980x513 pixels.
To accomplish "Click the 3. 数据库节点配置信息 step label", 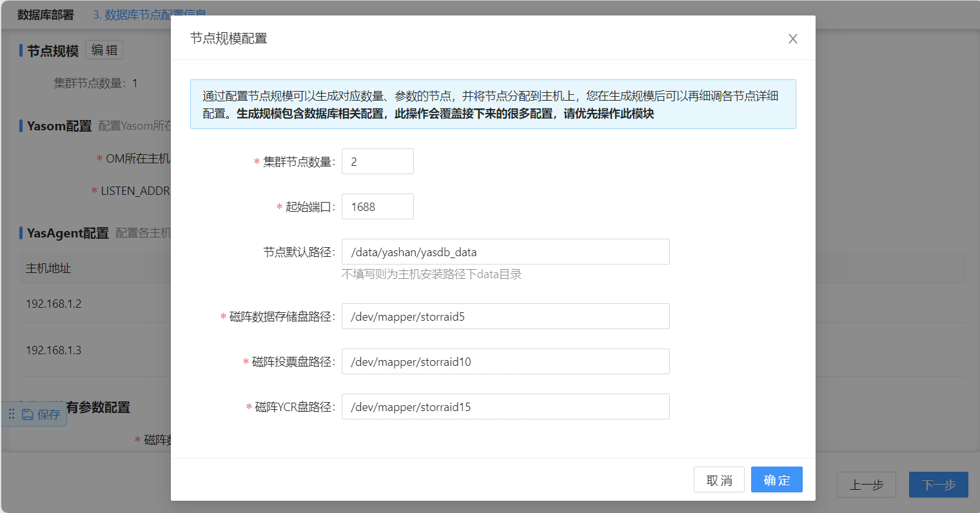I will coord(150,14).
